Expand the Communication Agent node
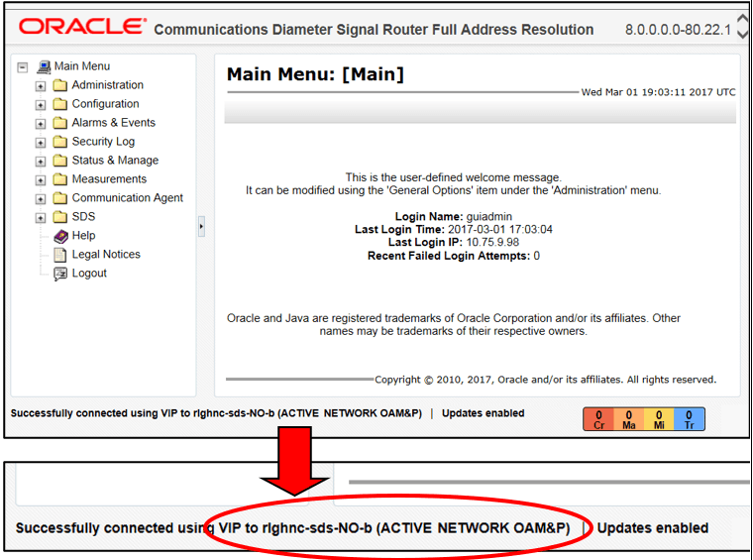 (x=41, y=199)
